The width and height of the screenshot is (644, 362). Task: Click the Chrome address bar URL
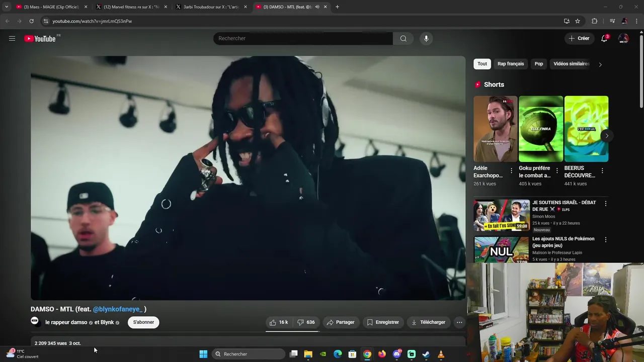[x=92, y=21]
